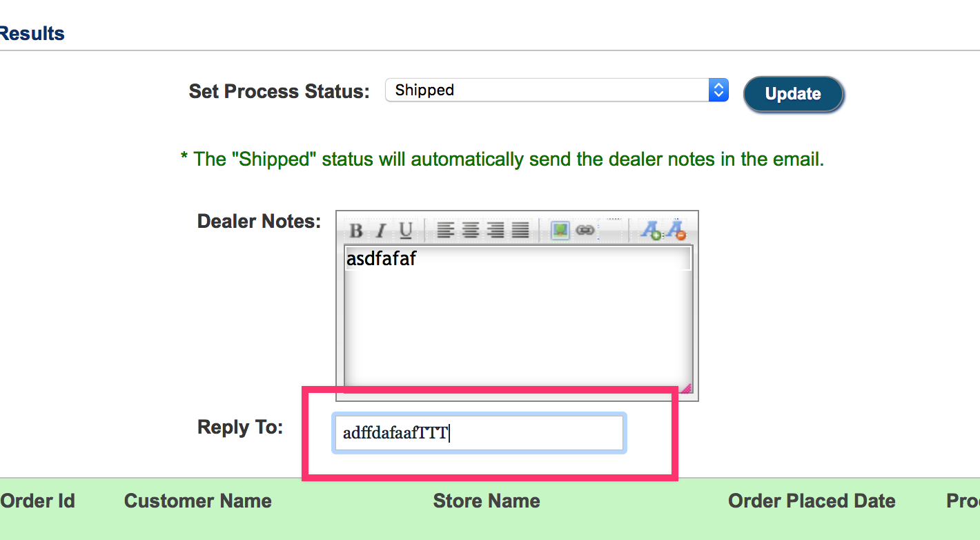Click the Reply To label
The image size is (980, 540).
coord(240,427)
